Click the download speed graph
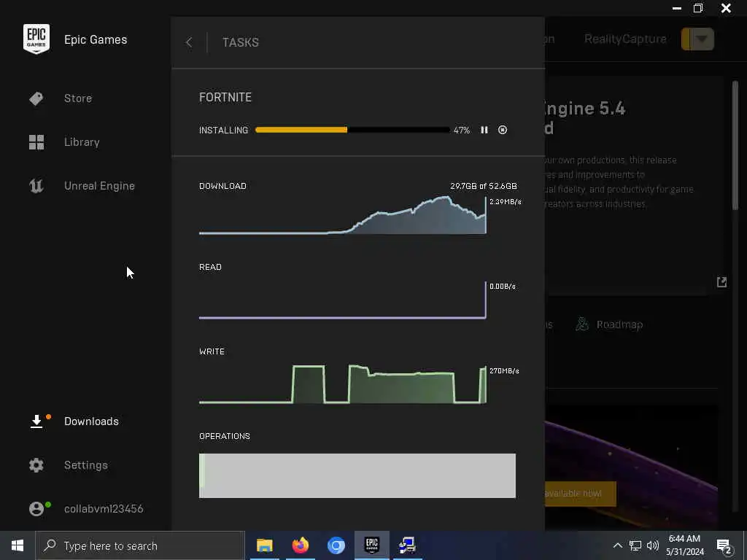Screen dimensions: 747x560 click(x=343, y=215)
